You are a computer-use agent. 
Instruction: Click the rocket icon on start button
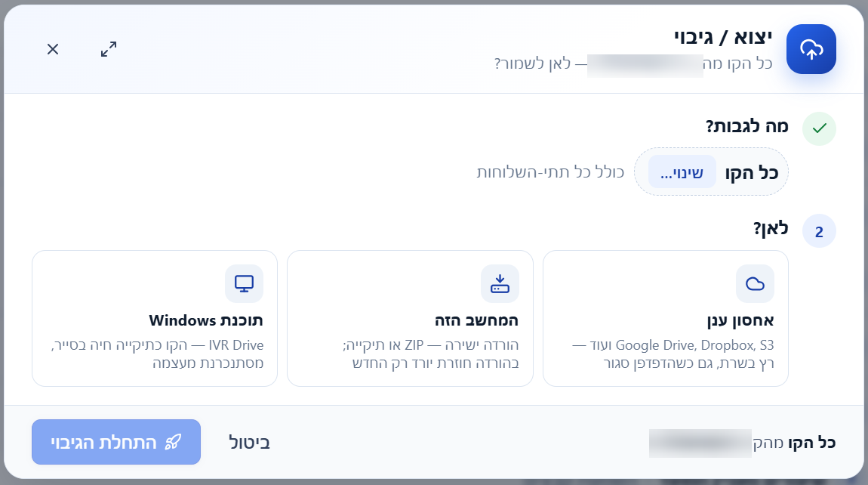point(173,443)
